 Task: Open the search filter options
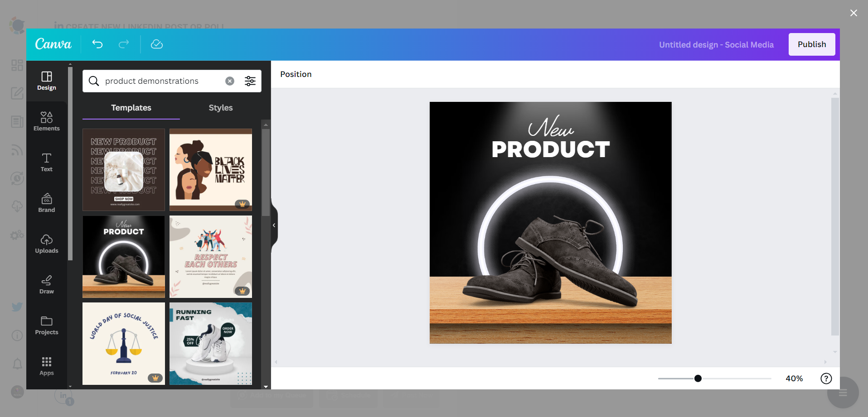(x=250, y=81)
